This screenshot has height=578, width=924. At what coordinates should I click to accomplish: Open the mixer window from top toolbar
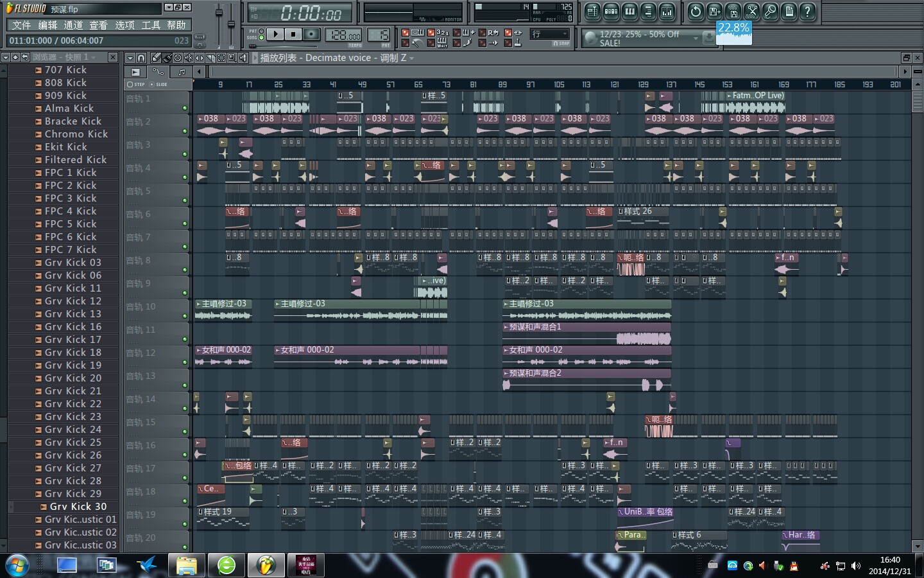(667, 12)
